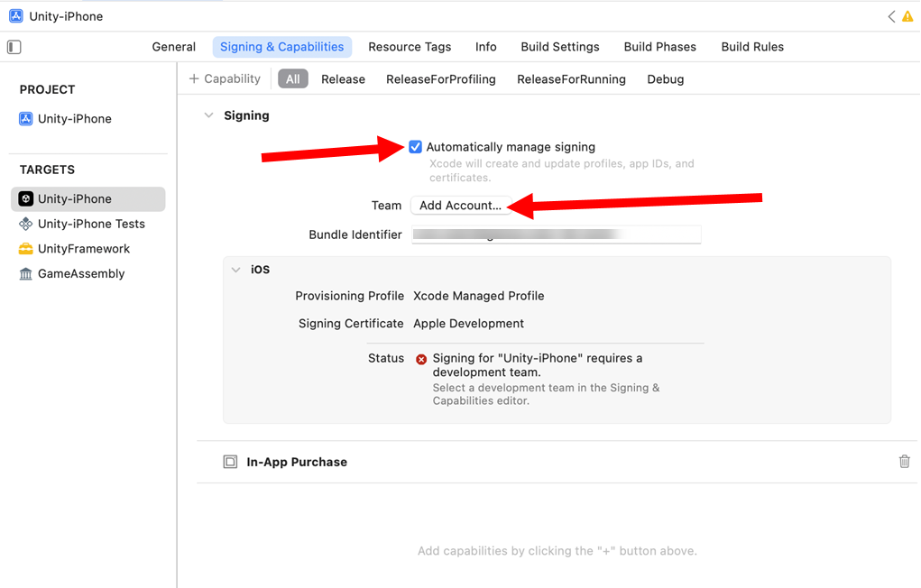
Task: Open the Info tab
Action: 485,47
